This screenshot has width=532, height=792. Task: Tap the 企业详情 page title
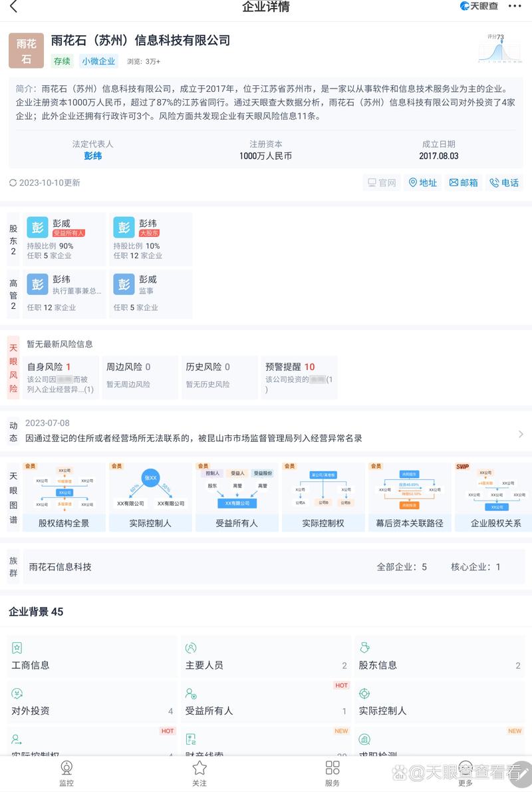pyautogui.click(x=266, y=7)
